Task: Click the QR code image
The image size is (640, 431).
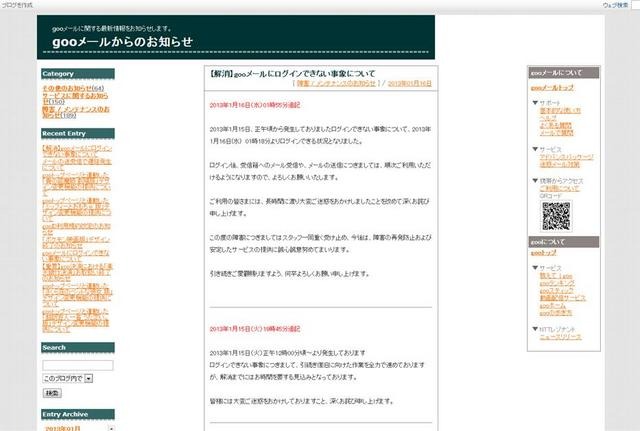Action: [556, 216]
